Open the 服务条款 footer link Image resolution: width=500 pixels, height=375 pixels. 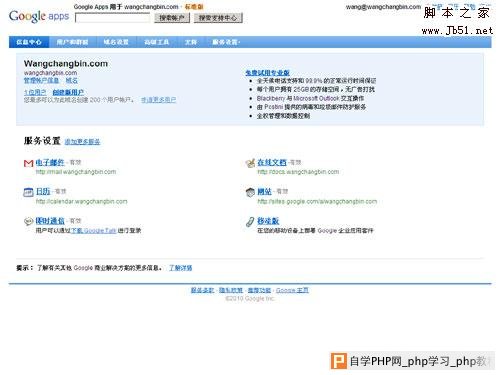pos(202,290)
